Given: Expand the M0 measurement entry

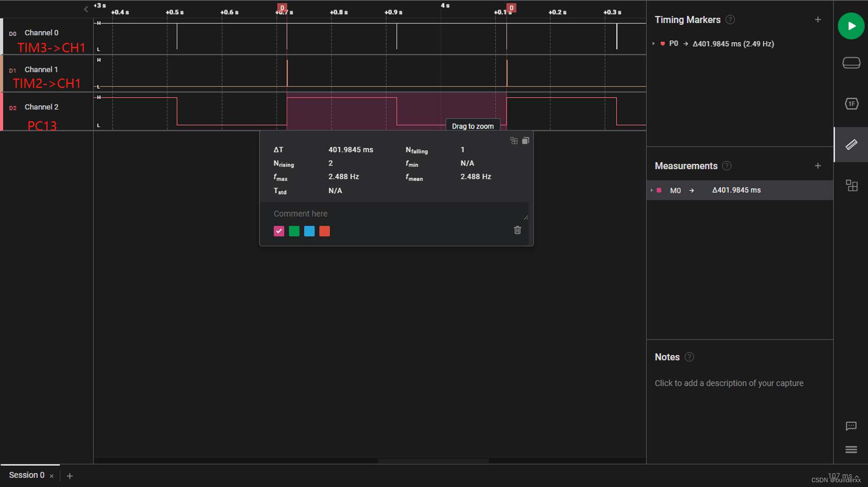Looking at the screenshot, I should tap(652, 190).
